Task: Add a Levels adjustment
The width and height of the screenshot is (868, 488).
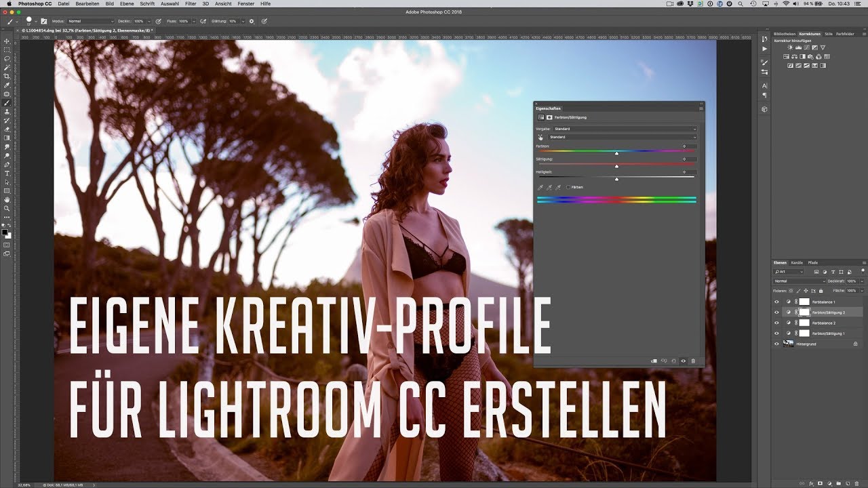Action: coord(798,47)
